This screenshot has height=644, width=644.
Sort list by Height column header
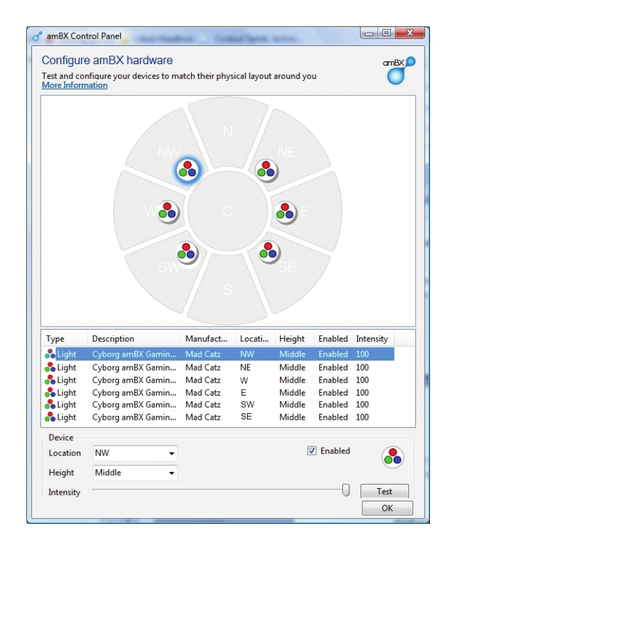(x=294, y=339)
